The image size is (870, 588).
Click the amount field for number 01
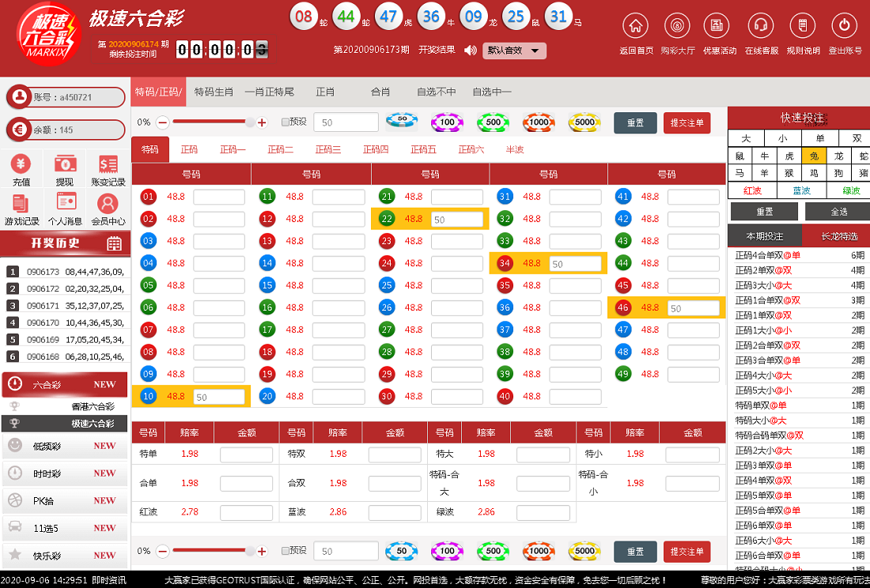tap(219, 197)
